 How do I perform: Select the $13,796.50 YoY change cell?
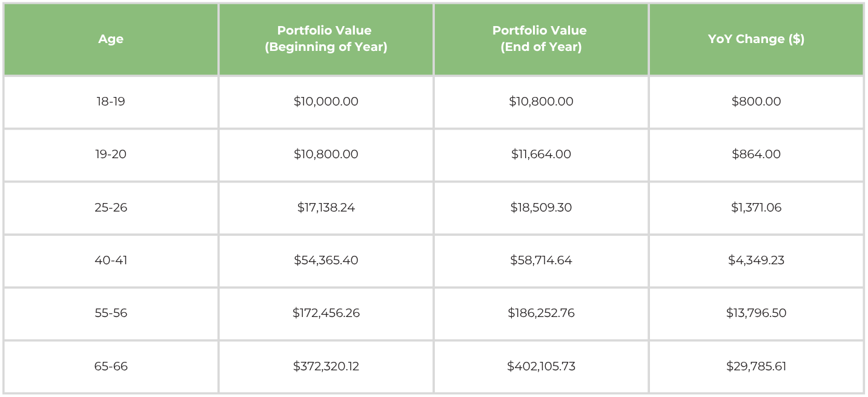pyautogui.click(x=756, y=313)
